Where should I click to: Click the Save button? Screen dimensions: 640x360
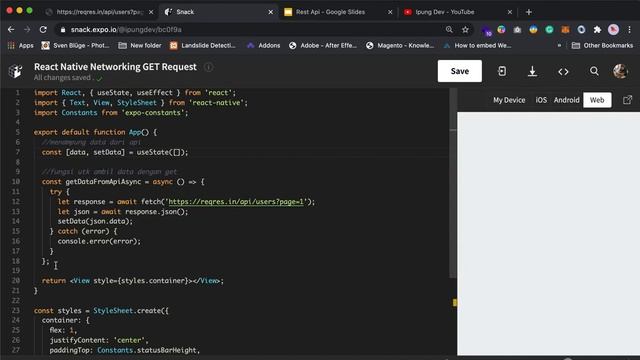(460, 71)
